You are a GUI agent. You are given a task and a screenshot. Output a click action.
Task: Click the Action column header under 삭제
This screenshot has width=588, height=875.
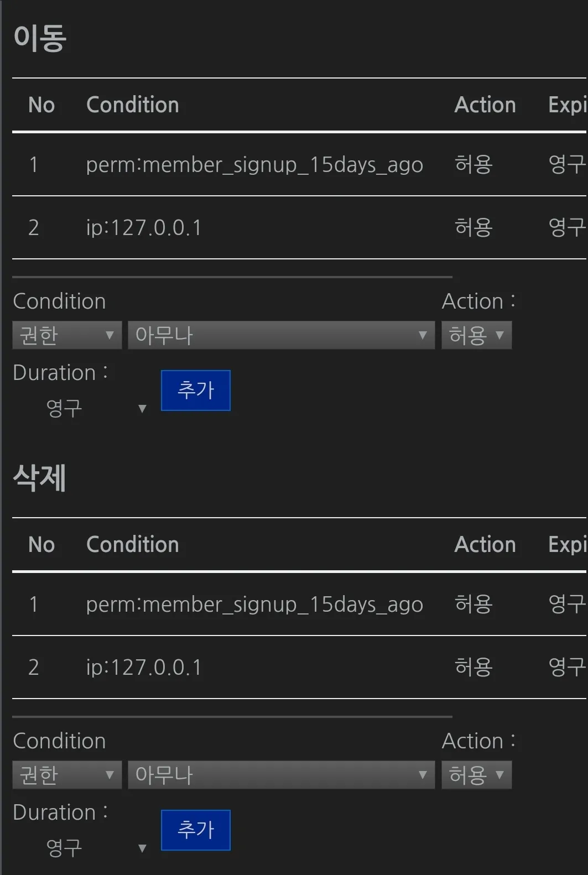click(485, 544)
